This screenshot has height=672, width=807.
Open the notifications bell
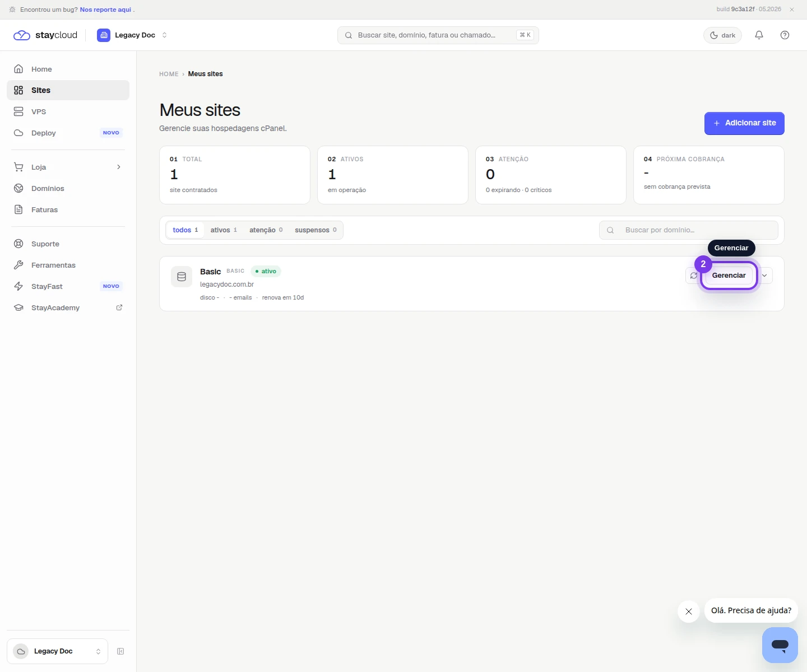[759, 35]
